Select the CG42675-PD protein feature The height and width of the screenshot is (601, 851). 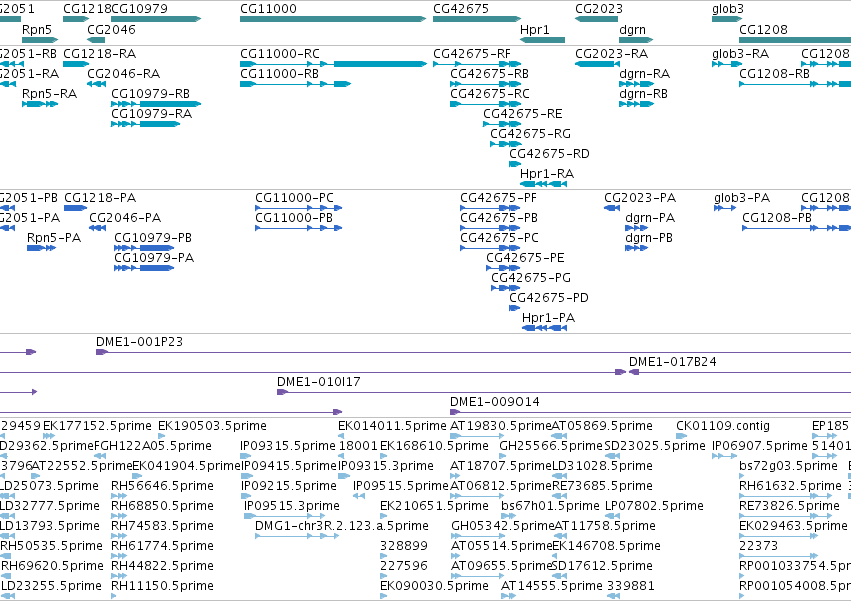(x=515, y=308)
